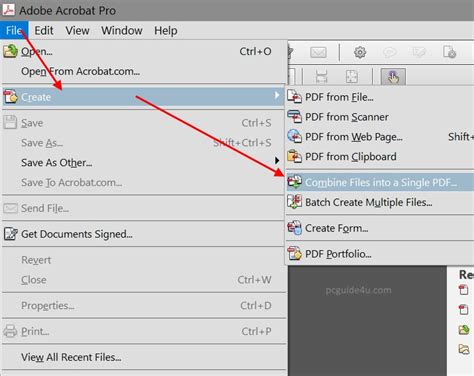Open the Edit menu

[x=44, y=31]
